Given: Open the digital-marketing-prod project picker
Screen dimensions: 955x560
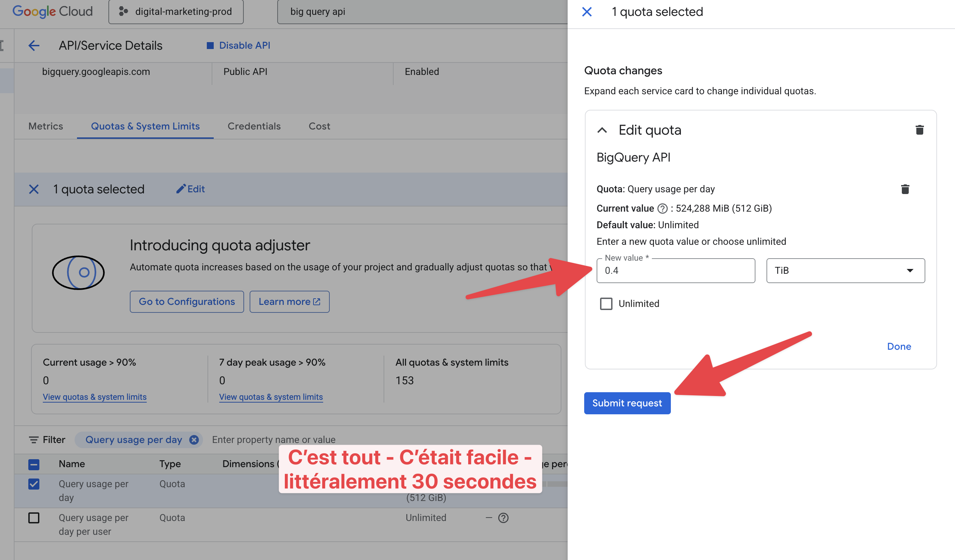Looking at the screenshot, I should (x=176, y=12).
